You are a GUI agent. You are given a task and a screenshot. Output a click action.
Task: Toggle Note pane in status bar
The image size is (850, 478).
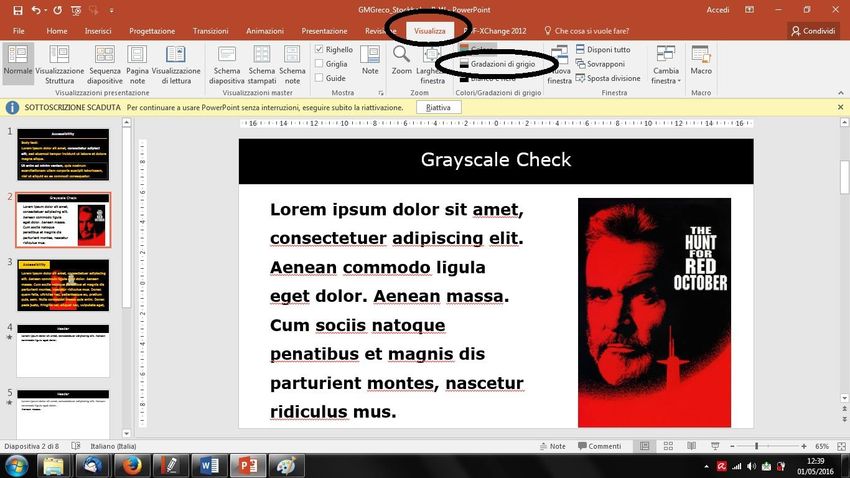pos(552,446)
